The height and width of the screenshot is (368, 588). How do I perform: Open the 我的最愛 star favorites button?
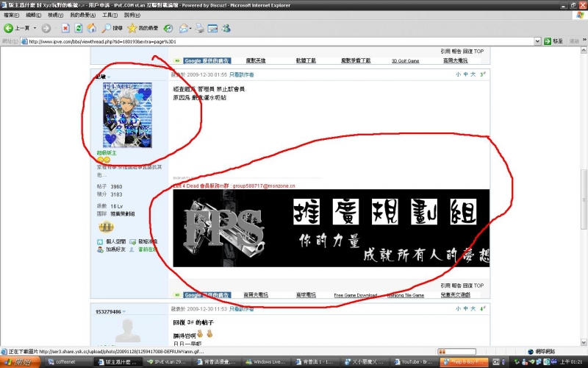tap(143, 28)
